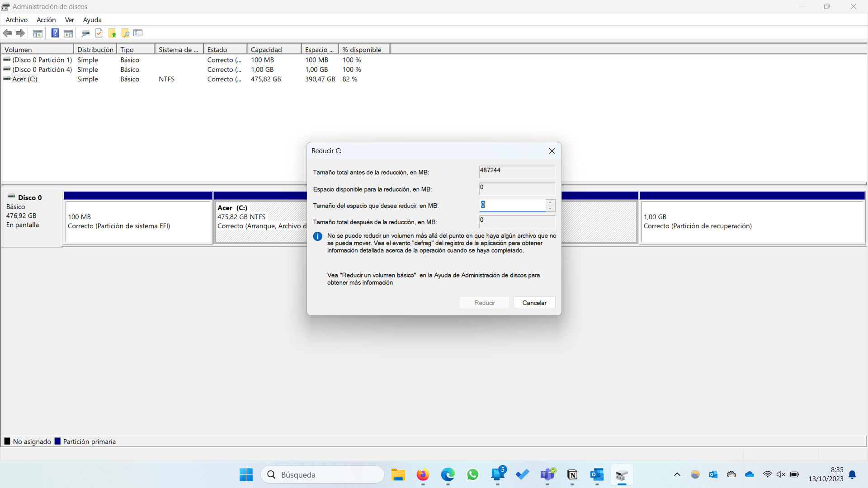Viewport: 868px width, 488px height.
Task: Open the Ver menu
Action: pos(69,20)
